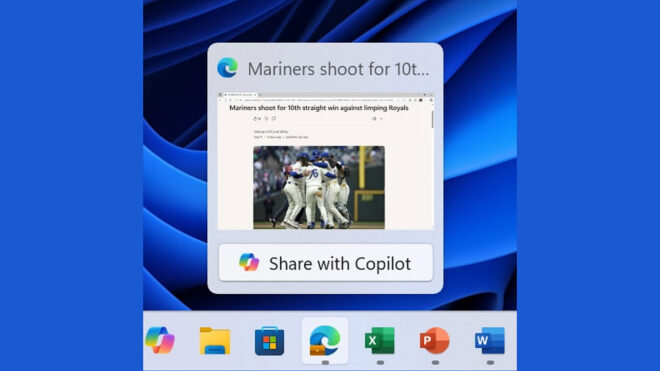Open Copilot from the taskbar
The height and width of the screenshot is (371, 660).
160,340
